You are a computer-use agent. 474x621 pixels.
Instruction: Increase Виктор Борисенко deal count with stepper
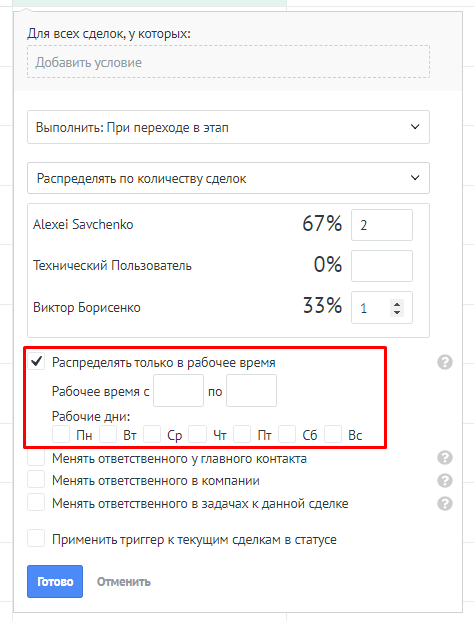(397, 304)
